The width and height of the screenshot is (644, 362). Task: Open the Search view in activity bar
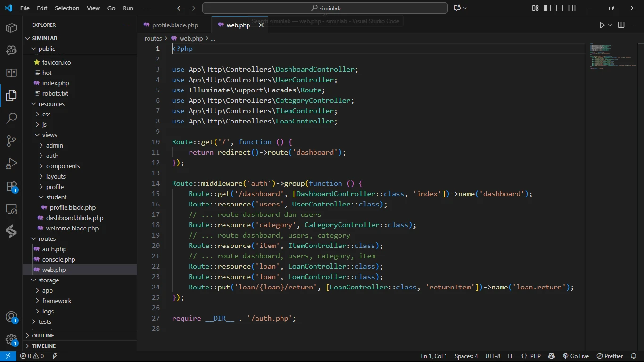(x=11, y=118)
